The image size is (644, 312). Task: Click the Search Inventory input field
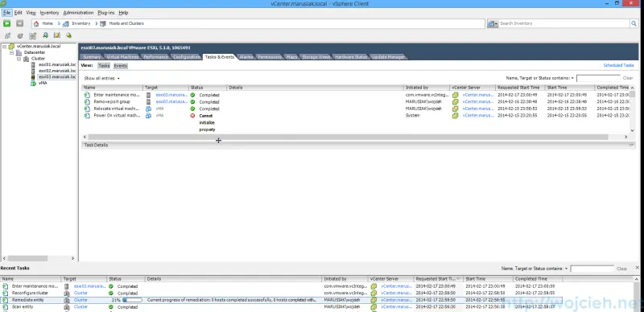(564, 24)
